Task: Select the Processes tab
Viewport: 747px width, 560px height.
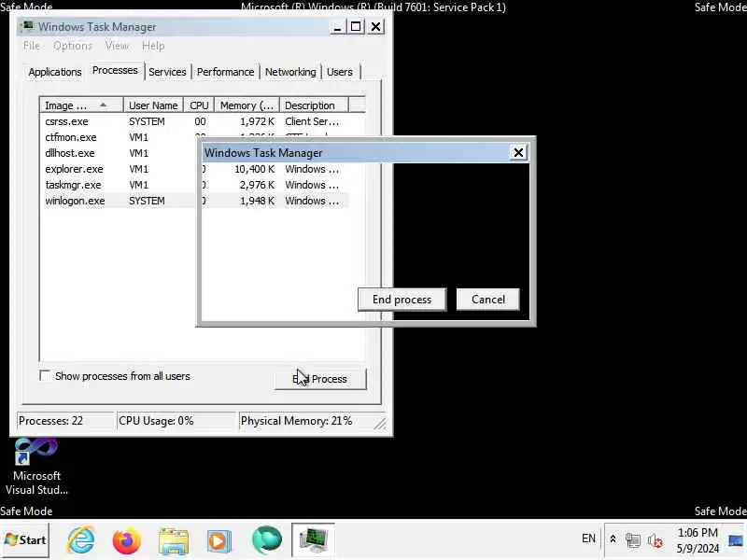Action: (x=115, y=71)
